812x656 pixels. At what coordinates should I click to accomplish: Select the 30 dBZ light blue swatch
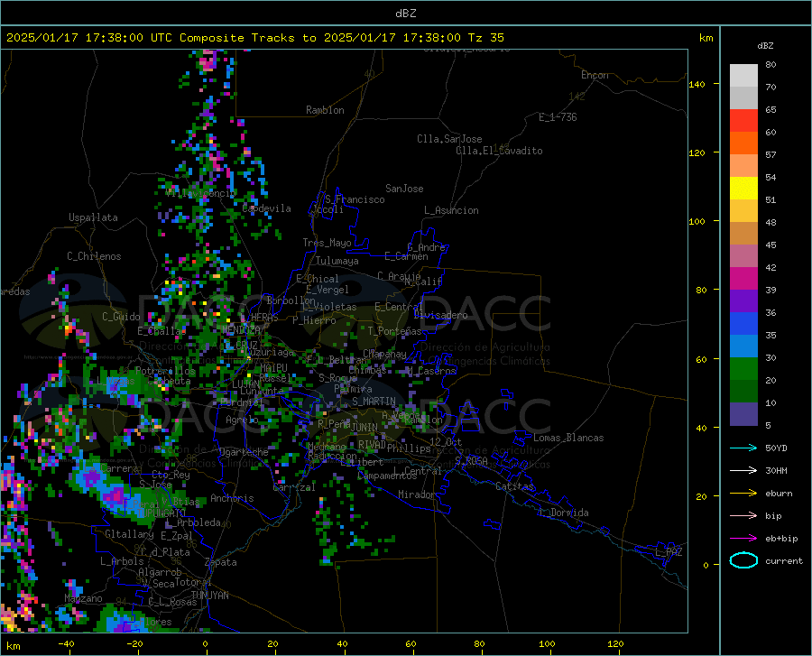743,346
